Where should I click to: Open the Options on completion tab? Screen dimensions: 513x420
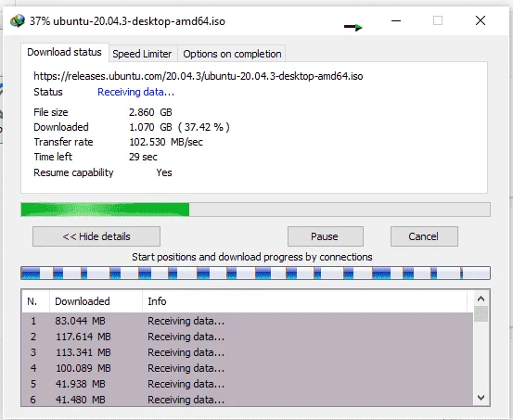click(x=232, y=54)
